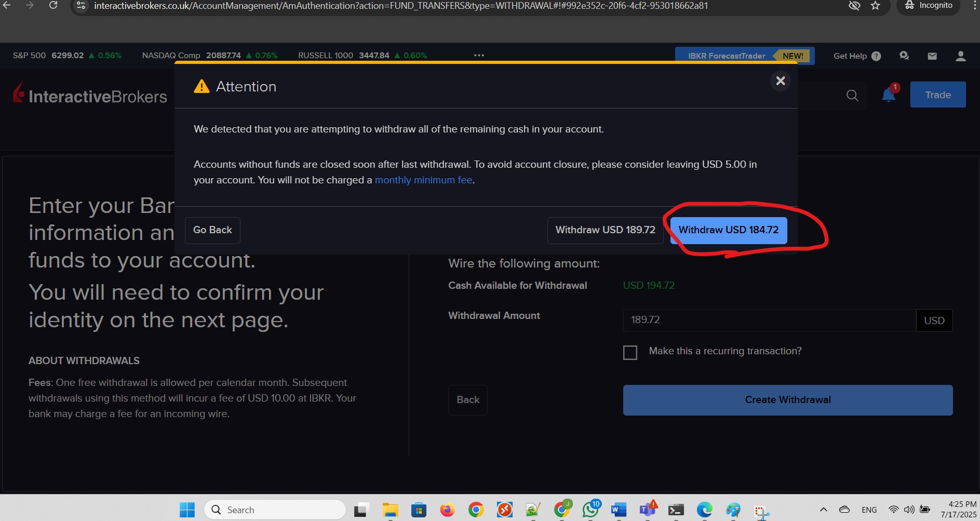This screenshot has width=980, height=521.
Task: Open ENG language switcher
Action: coord(869,510)
